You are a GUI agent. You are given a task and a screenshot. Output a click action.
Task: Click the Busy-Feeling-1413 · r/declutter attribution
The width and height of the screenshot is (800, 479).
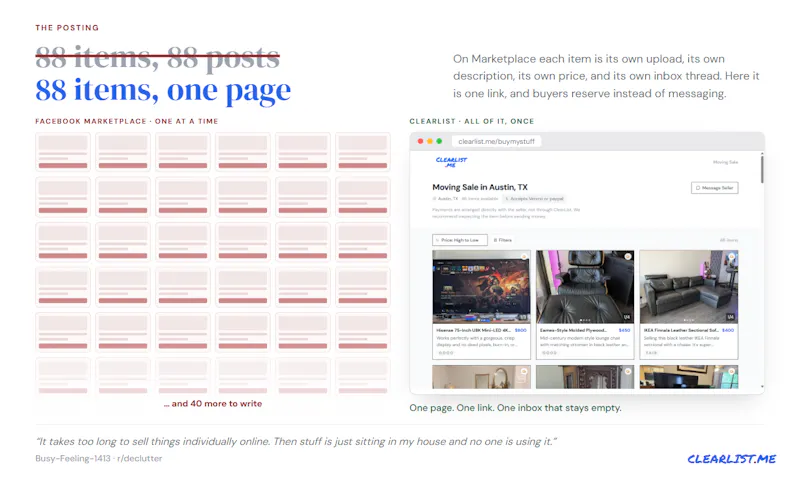pos(98,458)
